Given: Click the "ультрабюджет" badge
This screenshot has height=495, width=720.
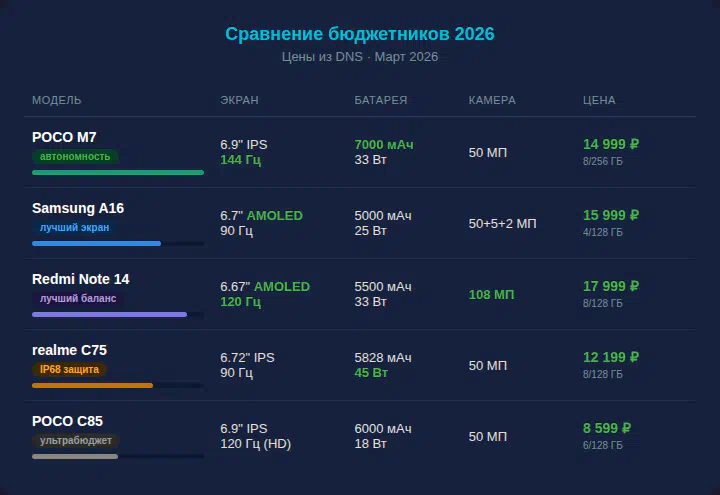Looking at the screenshot, I should (76, 440).
